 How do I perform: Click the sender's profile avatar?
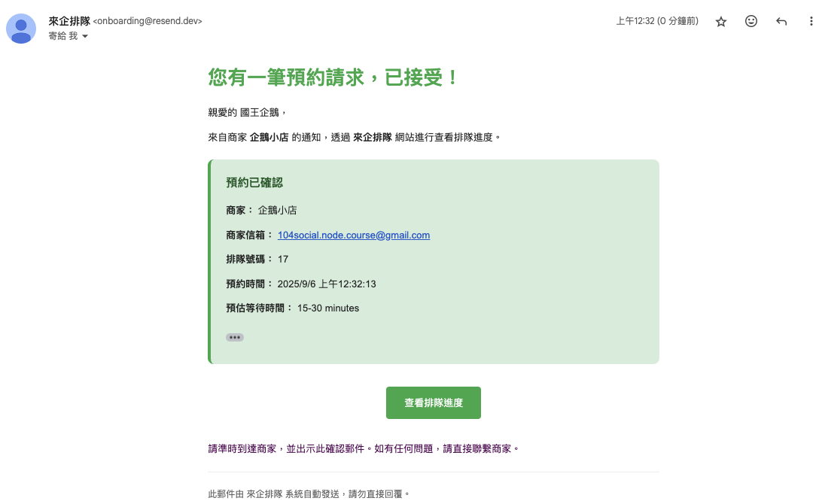coord(21,29)
